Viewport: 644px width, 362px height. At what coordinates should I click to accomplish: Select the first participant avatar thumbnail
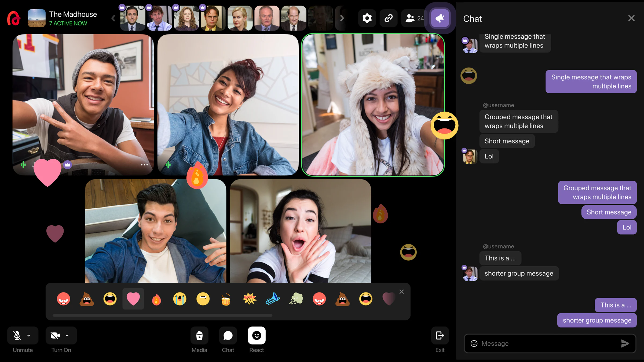click(133, 18)
